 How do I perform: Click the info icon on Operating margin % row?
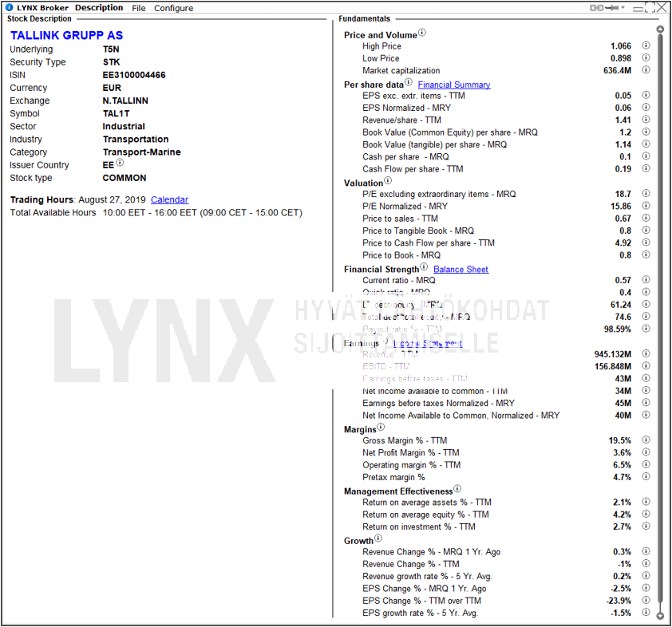point(646,464)
